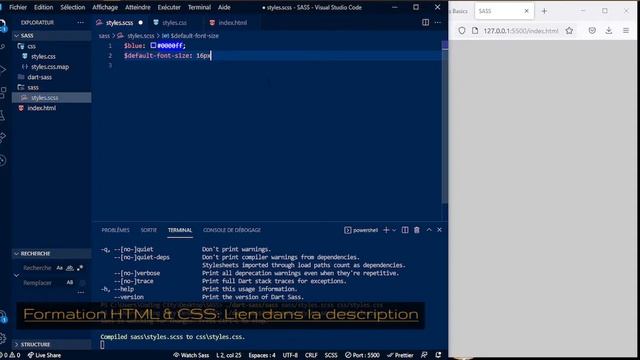The image size is (640, 360).
Task: Switch to CONSOLE DE DÉBOGAGE tab
Action: (232, 230)
